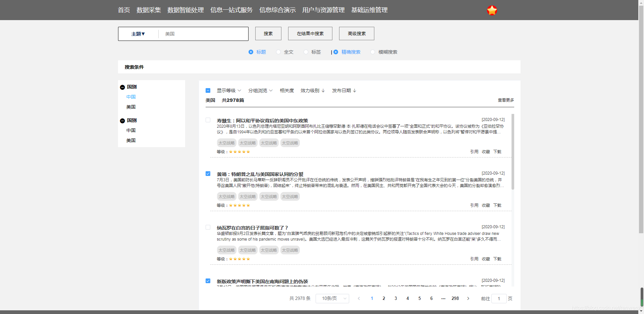
Task: Click 收藏 on the 黄靖 article
Action: (x=486, y=205)
